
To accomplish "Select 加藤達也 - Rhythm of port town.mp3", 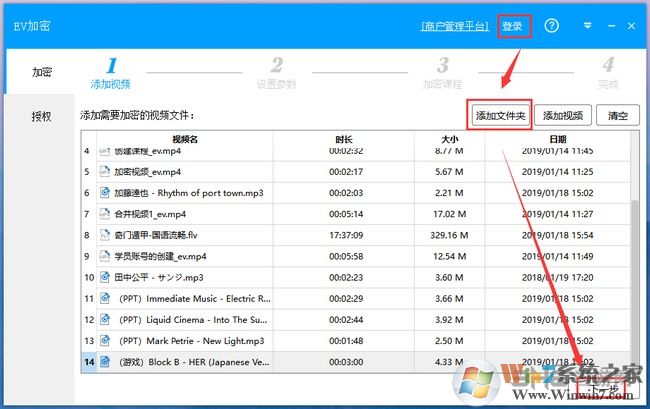I will (x=189, y=193).
